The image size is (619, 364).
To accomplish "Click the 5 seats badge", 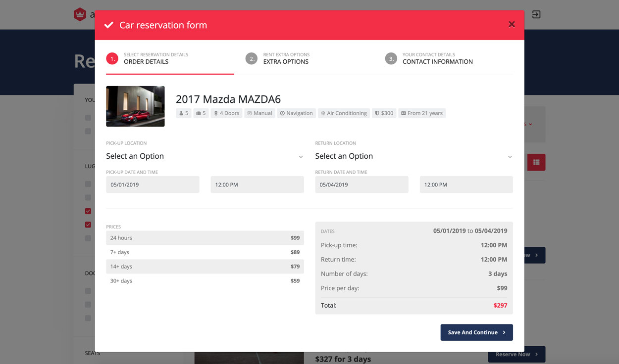I will pos(184,113).
